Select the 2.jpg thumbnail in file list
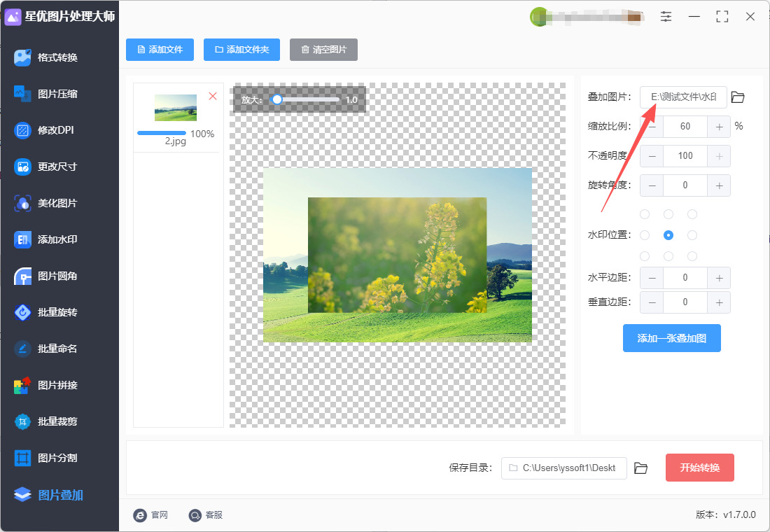Screen dimensions: 770x532 click(176, 108)
